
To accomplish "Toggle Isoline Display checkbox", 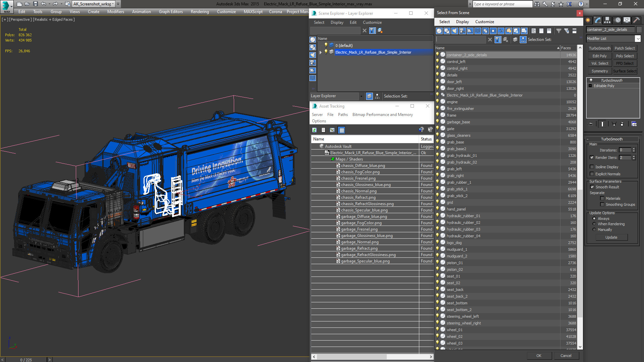I will pos(592,167).
